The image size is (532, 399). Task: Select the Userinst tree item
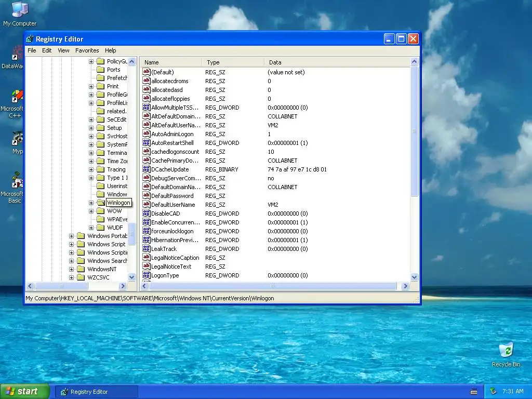(x=117, y=186)
